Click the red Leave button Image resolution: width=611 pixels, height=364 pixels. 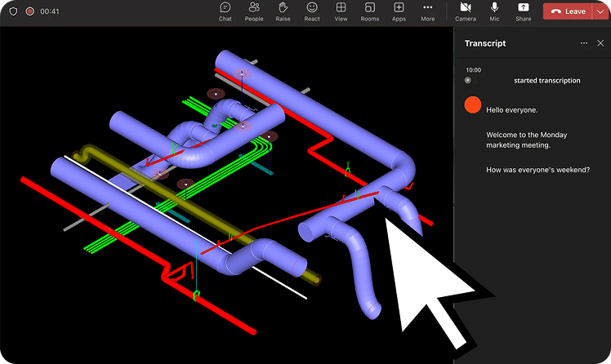point(568,11)
